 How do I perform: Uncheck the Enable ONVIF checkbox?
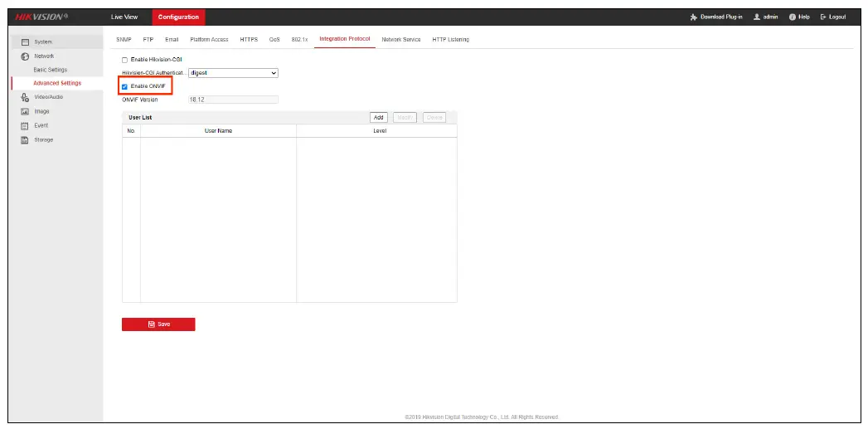(x=124, y=86)
